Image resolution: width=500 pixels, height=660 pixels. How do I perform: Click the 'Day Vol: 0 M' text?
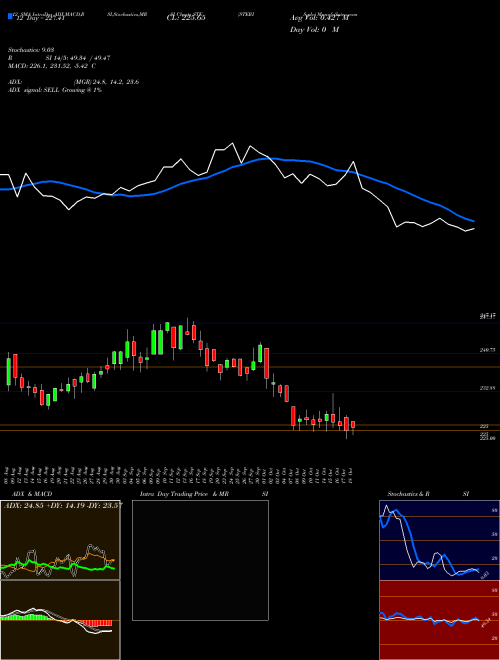(314, 30)
